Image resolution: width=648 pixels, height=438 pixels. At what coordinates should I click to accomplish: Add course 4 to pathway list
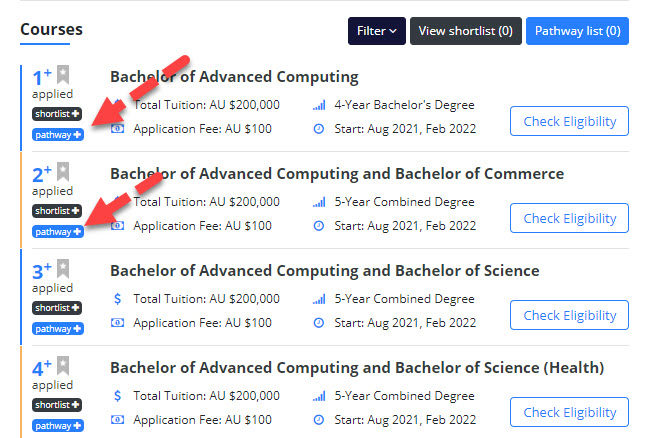coord(58,426)
